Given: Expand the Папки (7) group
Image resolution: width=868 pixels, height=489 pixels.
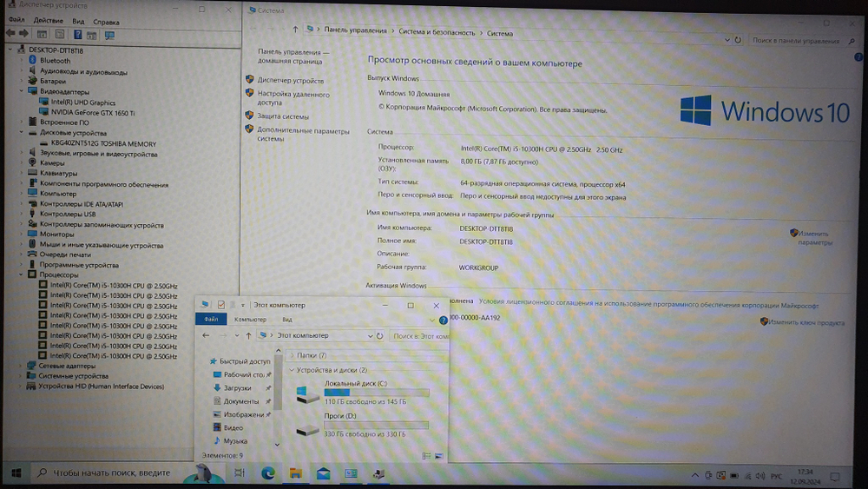Looking at the screenshot, I should [x=293, y=355].
